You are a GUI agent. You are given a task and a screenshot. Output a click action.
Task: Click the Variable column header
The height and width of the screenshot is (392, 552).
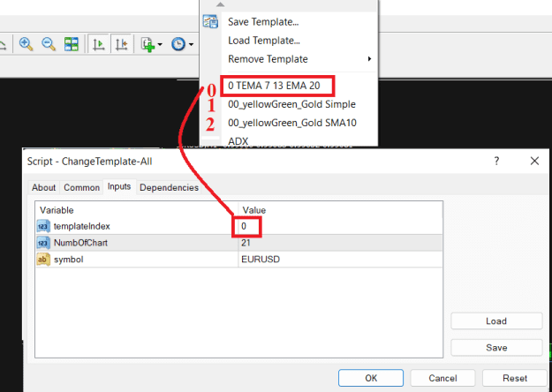tap(57, 210)
